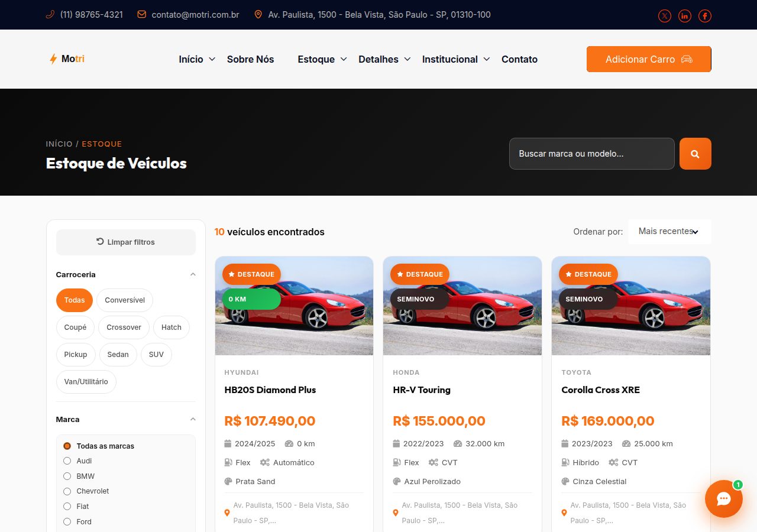Toggle the Crossover body type chip
Screen dimensions: 757x532
tap(124, 327)
